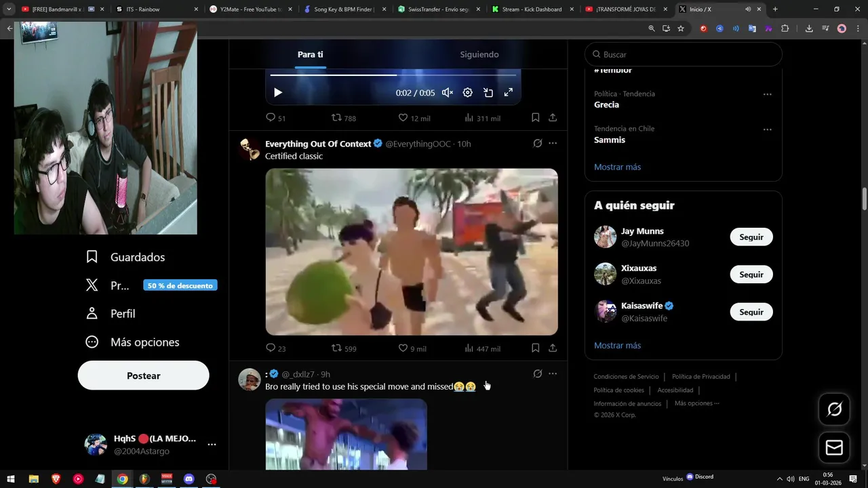
Task: Repost the tweet with 788 reposts
Action: (343, 118)
